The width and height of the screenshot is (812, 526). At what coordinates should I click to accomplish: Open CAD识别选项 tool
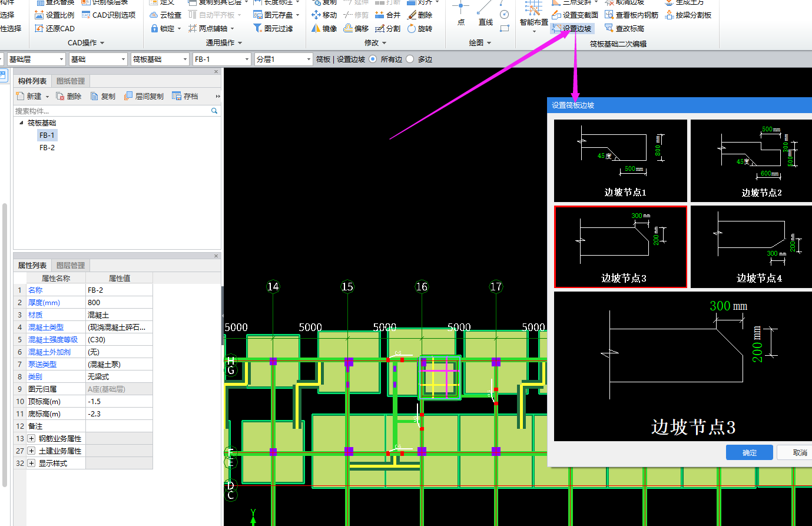click(x=108, y=15)
